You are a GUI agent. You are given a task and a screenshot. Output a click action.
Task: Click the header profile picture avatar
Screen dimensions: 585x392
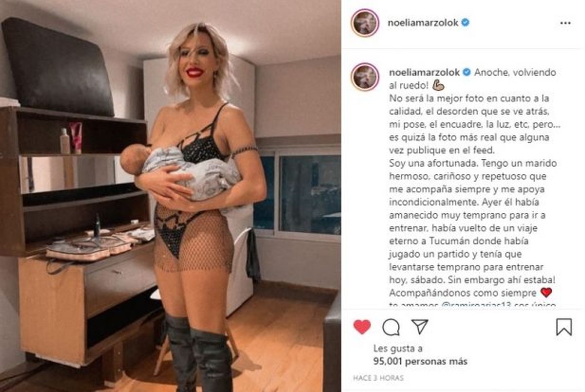[365, 22]
